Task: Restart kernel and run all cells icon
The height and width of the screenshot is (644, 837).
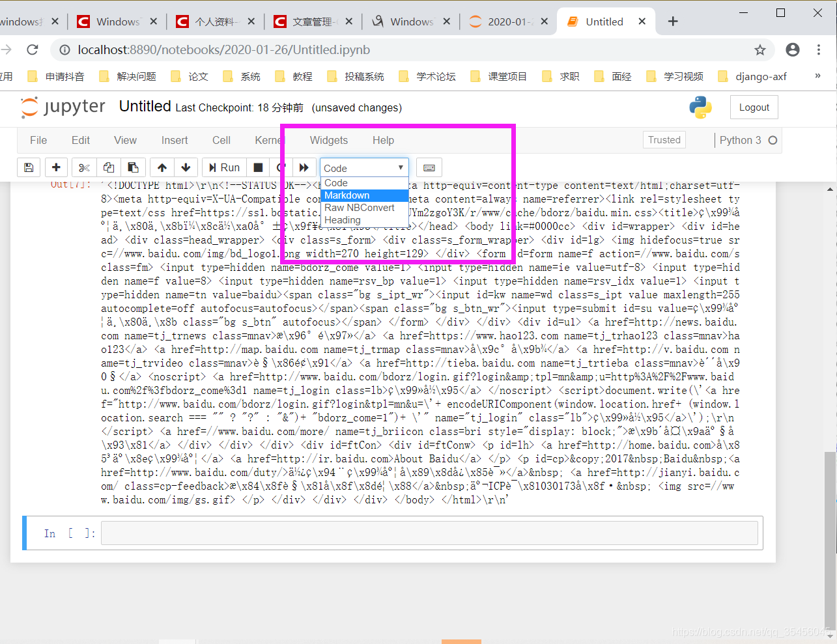Action: (x=304, y=167)
